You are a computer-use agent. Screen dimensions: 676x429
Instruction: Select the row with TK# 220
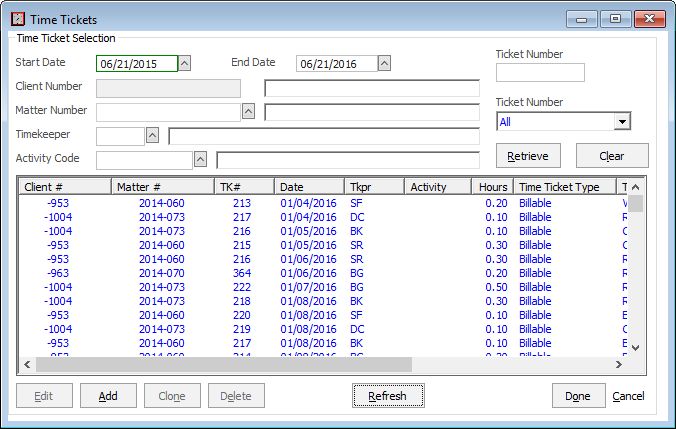pyautogui.click(x=323, y=315)
